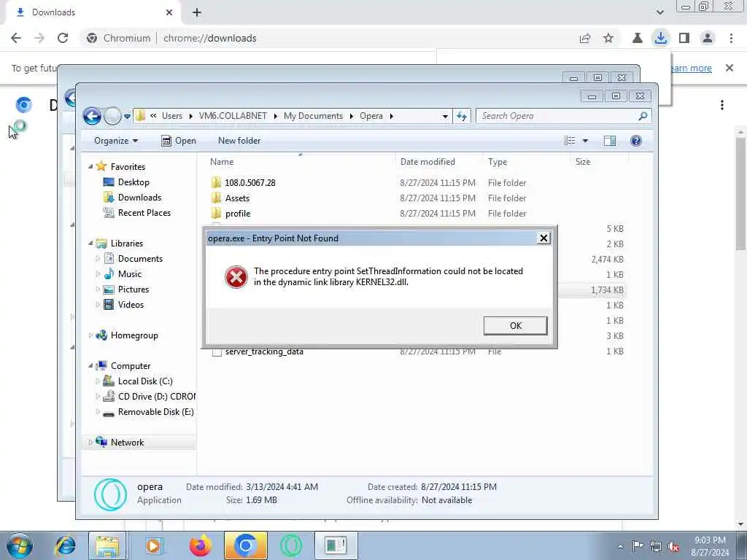This screenshot has height=560, width=747.
Task: Open the Windows Start menu
Action: coord(20,545)
